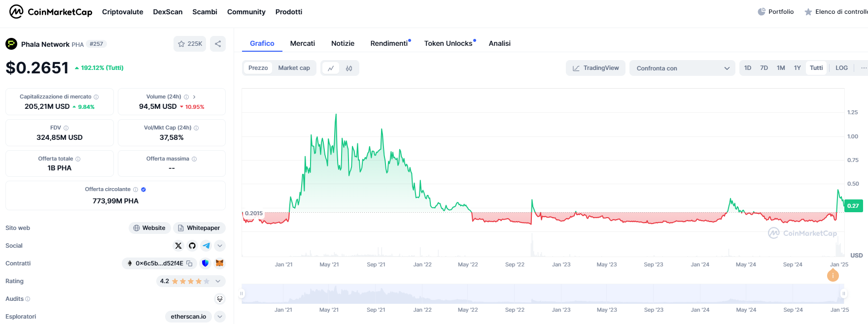The height and width of the screenshot is (324, 868).
Task: Copy the contract address 0x6c5b...d52f4E
Action: coord(189,263)
